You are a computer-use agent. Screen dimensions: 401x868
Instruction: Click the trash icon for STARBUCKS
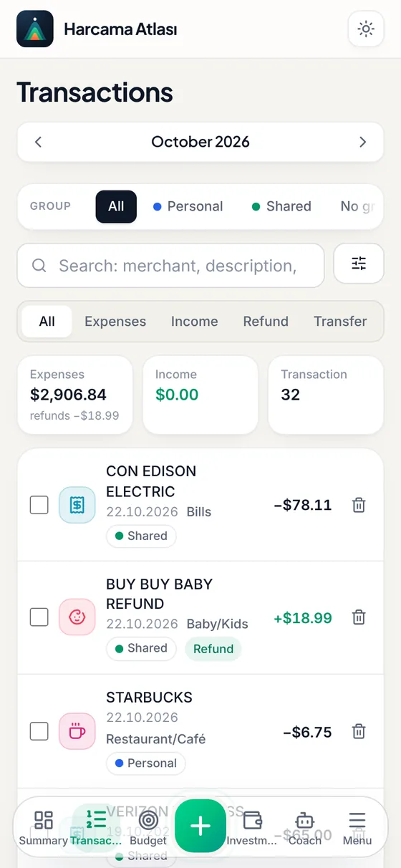pyautogui.click(x=359, y=731)
